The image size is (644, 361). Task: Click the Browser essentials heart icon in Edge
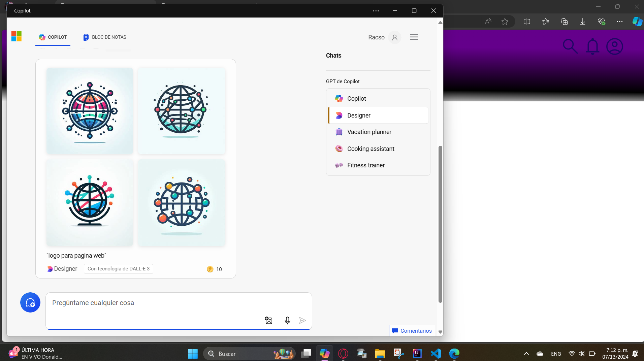click(601, 22)
